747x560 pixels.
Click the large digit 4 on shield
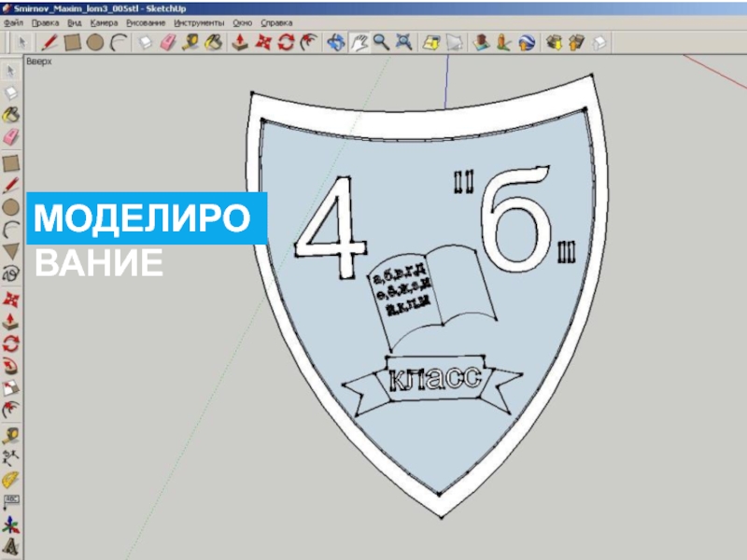[332, 227]
